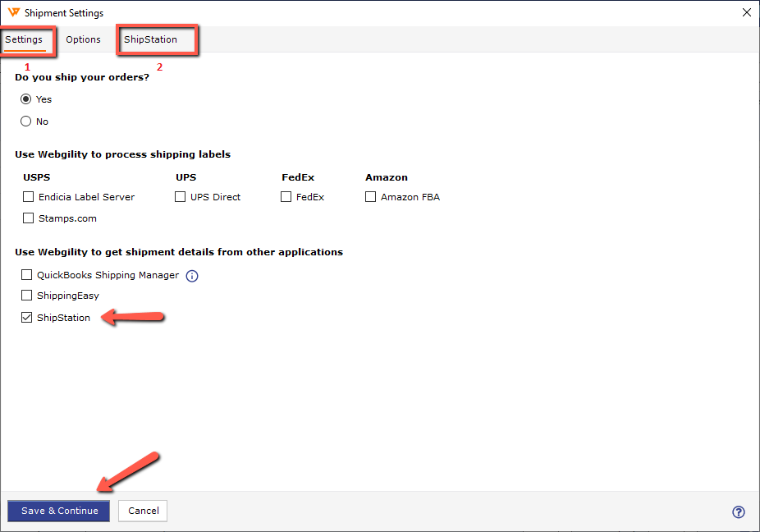Check QuickBooks Shipping Manager

coord(27,275)
